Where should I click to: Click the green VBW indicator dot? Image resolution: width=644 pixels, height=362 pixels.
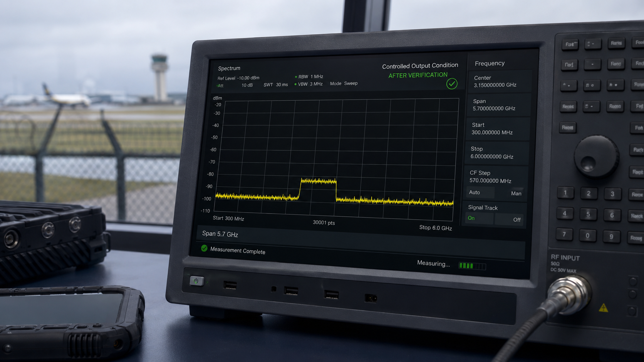295,84
